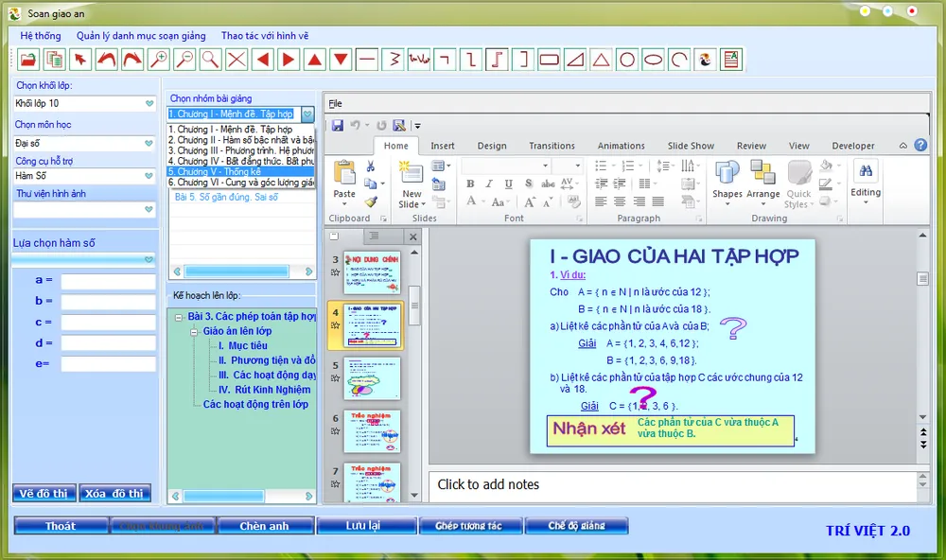Select the triangle shape tool
The image size is (946, 560).
[601, 60]
